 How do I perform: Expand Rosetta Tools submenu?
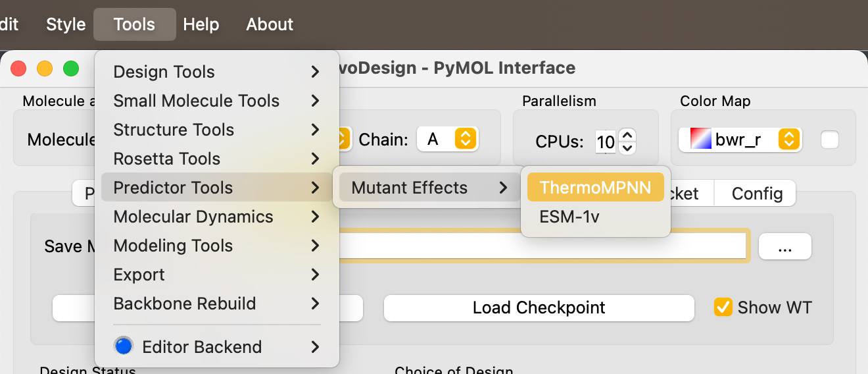coord(217,159)
